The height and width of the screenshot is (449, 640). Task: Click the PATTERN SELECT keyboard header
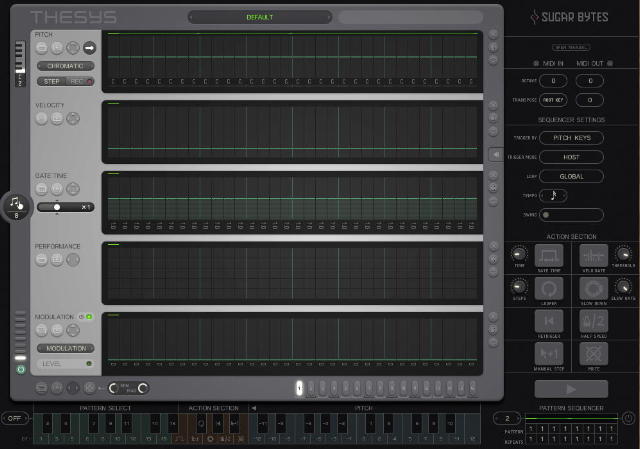click(105, 408)
